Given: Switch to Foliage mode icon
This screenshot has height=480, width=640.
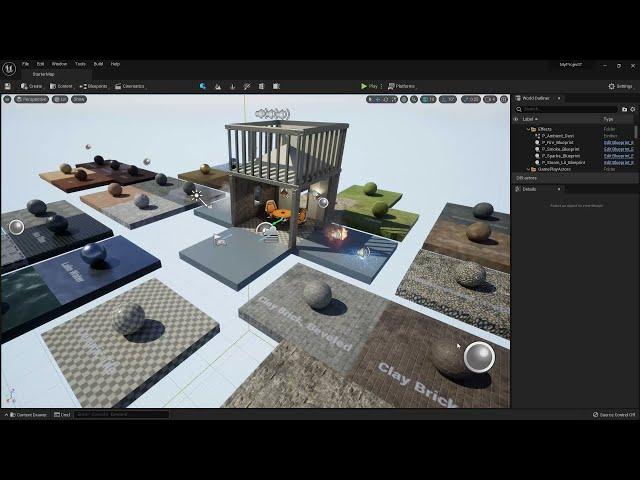Looking at the screenshot, I should click(x=233, y=86).
